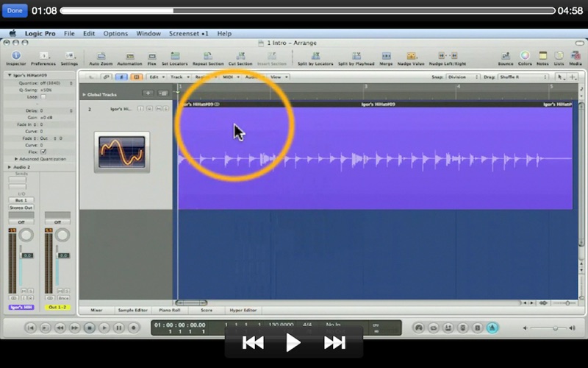Screen dimensions: 588x368
Task: Add a new track with the plus button
Action: point(148,93)
